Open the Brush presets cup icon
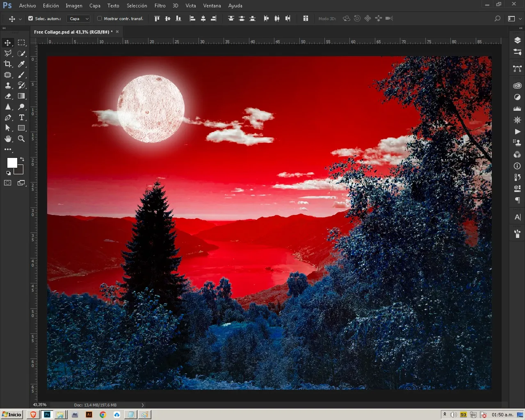Viewport: 525px width, 420px height. pos(517,234)
